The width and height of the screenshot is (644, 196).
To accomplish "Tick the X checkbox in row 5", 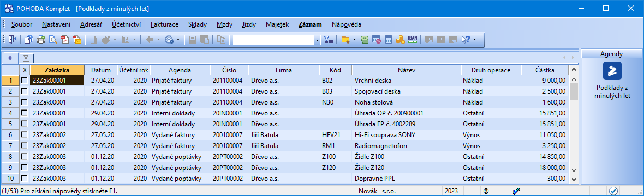I will click(x=24, y=124).
